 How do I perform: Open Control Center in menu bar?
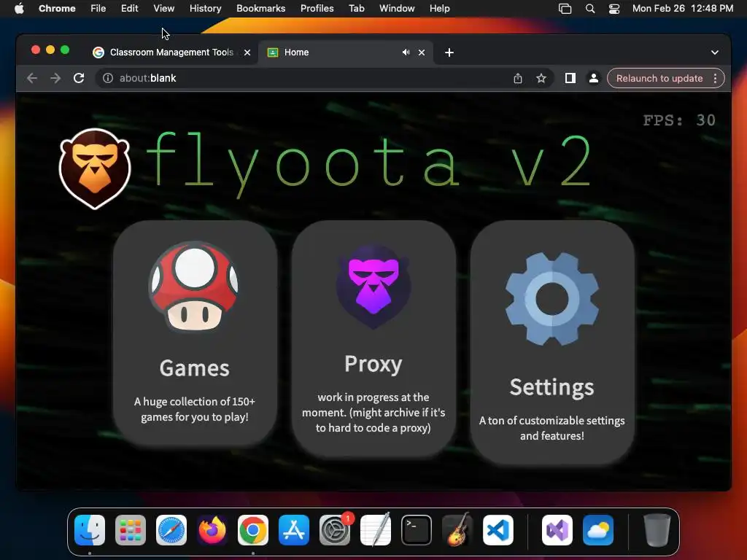pos(614,9)
